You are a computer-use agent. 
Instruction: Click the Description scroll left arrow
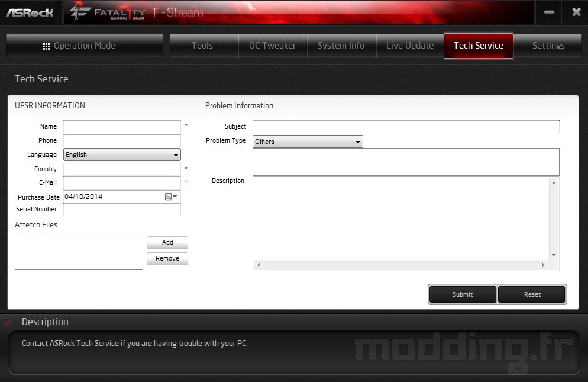pos(259,265)
